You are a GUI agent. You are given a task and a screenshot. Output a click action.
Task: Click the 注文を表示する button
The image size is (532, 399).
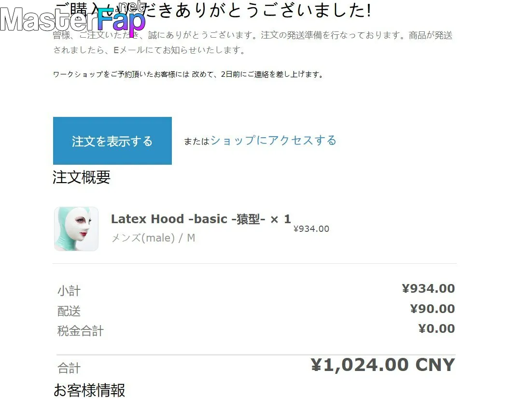(x=112, y=141)
